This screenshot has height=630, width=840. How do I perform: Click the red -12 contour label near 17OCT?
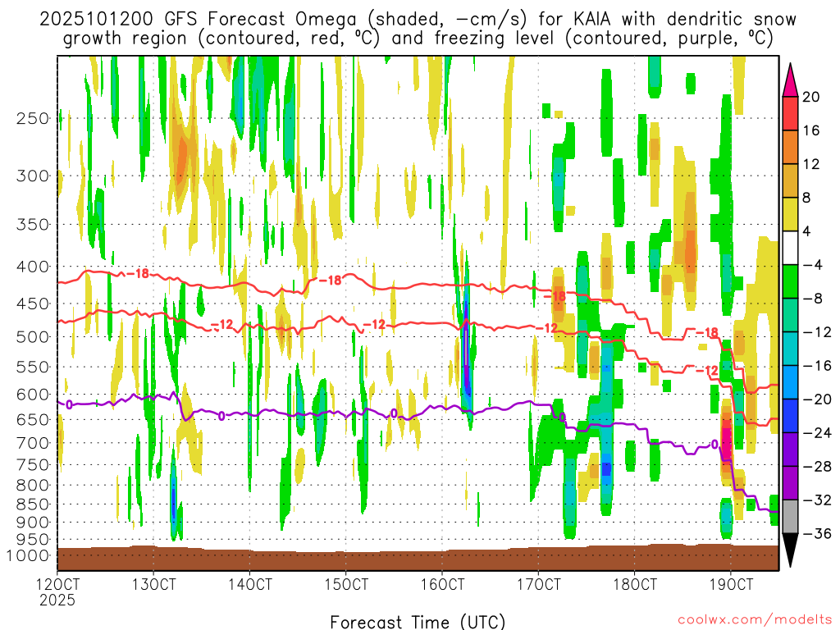pyautogui.click(x=546, y=327)
